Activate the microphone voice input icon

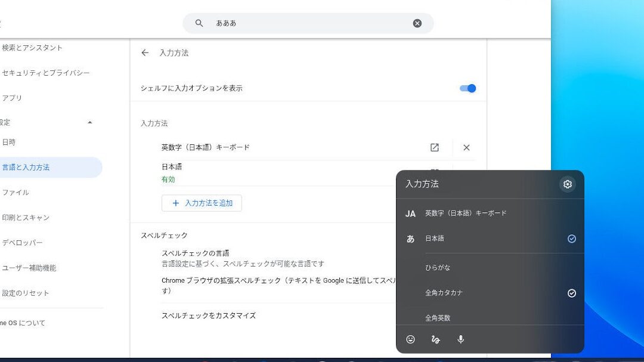point(460,340)
